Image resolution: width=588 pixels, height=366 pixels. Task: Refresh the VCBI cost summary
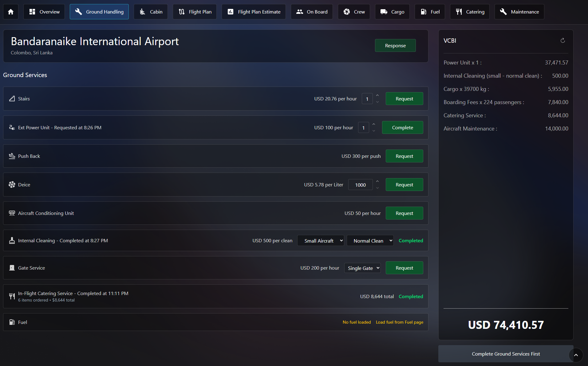pyautogui.click(x=562, y=41)
